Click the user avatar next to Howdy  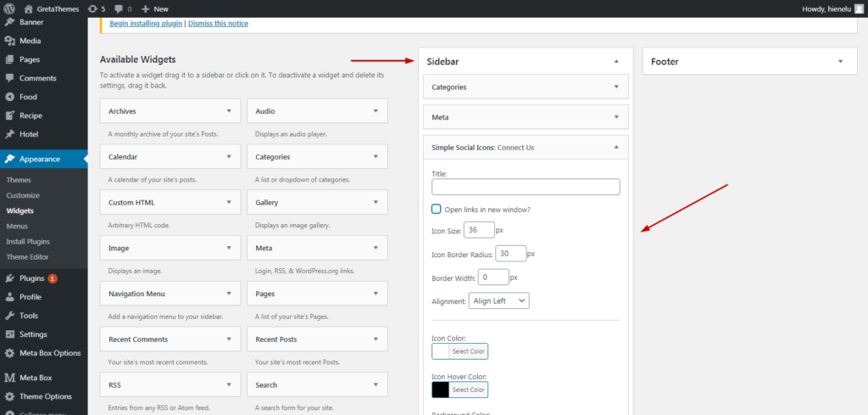coord(858,8)
